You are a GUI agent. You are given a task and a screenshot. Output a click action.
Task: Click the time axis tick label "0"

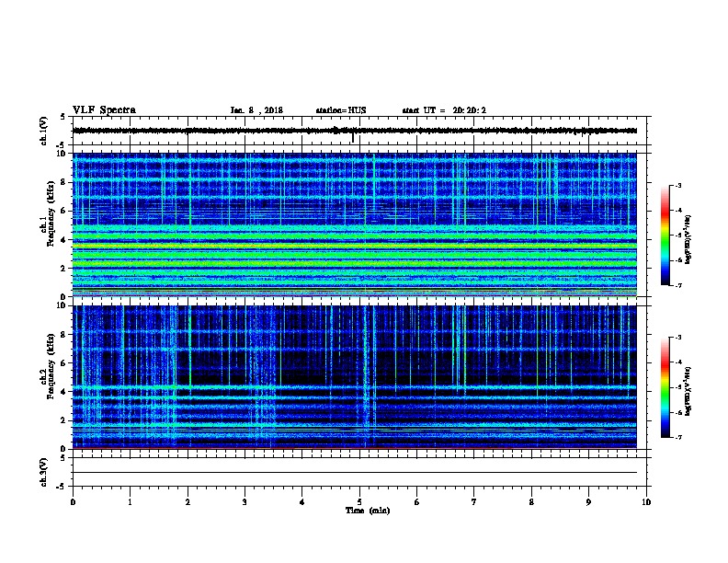73,501
